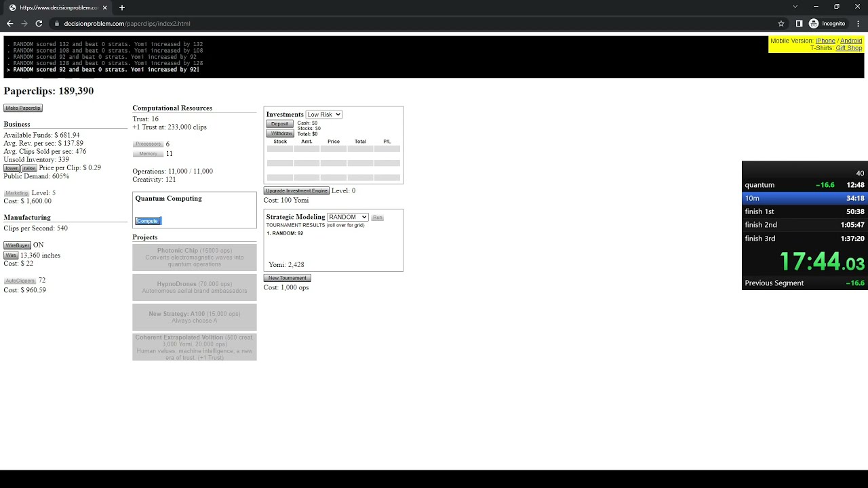
Task: Deposit funds into investments
Action: (x=280, y=124)
